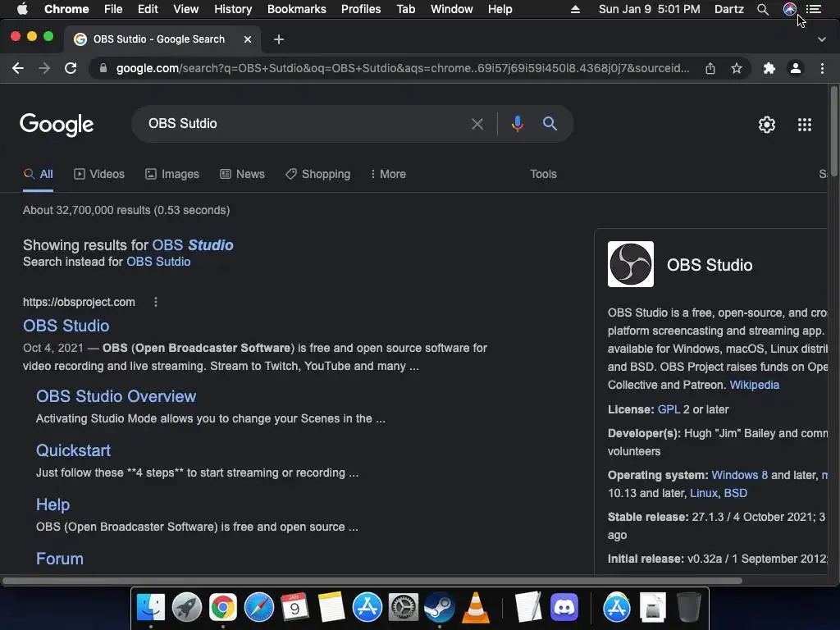Open Discord from the Dock
The height and width of the screenshot is (630, 840).
pos(564,607)
